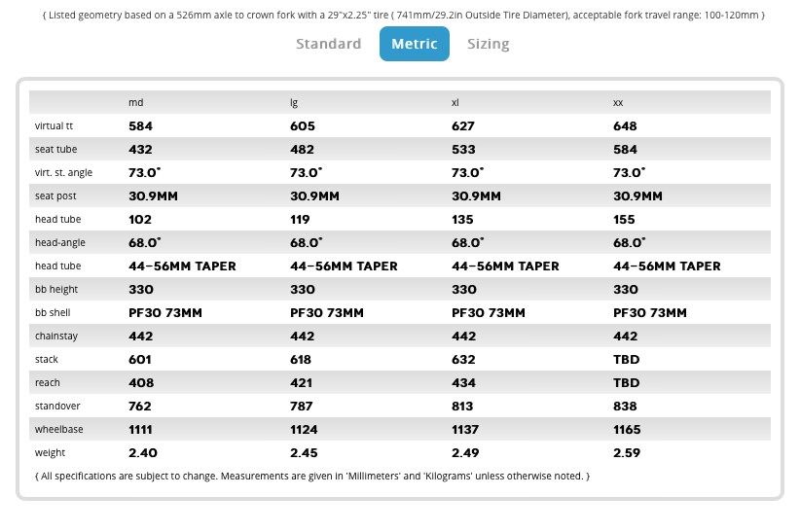Image resolution: width=800 pixels, height=532 pixels.
Task: Click the "wheelbase" row label
Action: pyautogui.click(x=58, y=430)
